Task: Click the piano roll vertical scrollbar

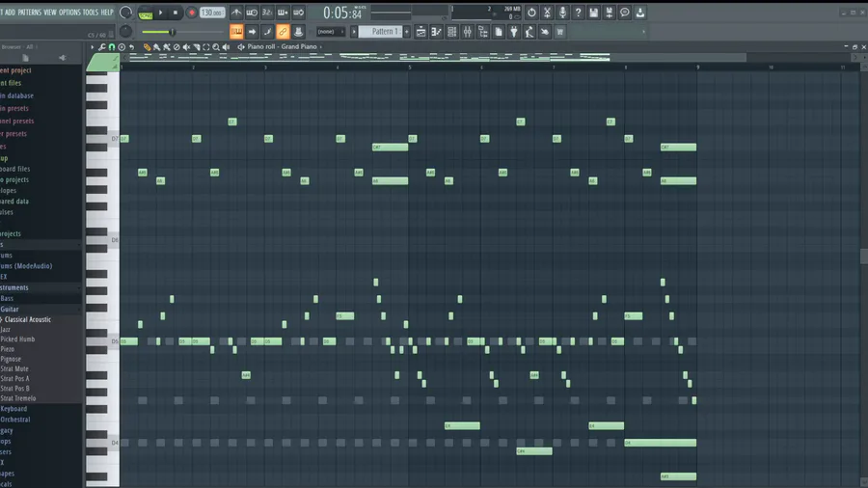Action: coord(863,257)
